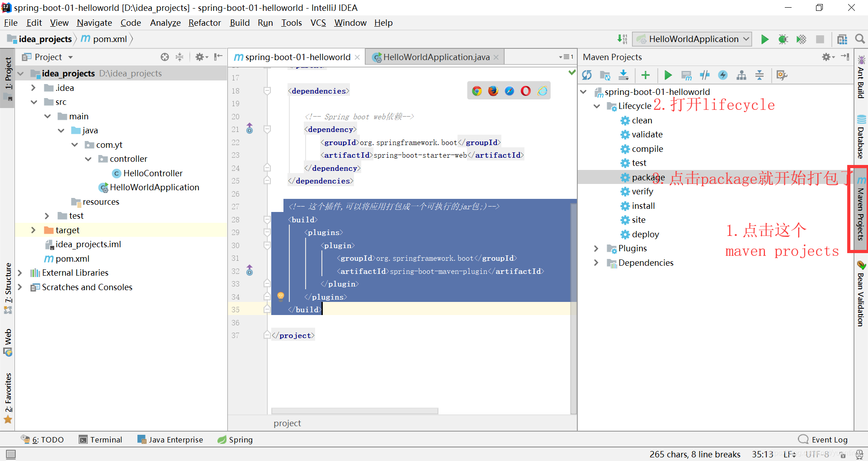Image resolution: width=868 pixels, height=461 pixels.
Task: Open the Terminal tool window
Action: tap(100, 440)
